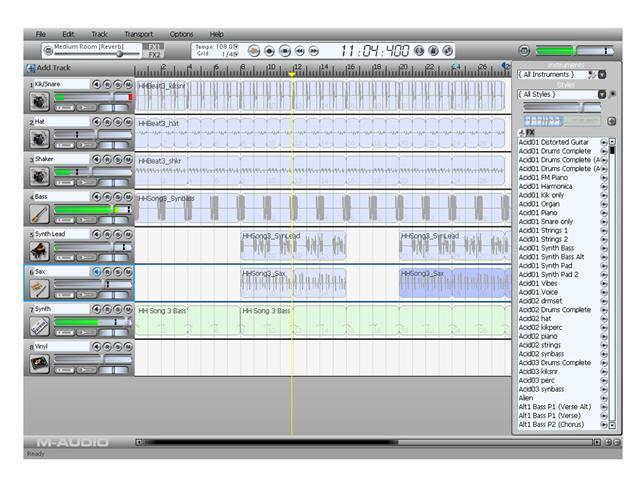
Task: Click the Synth keyboard instrument icon
Action: click(39, 325)
